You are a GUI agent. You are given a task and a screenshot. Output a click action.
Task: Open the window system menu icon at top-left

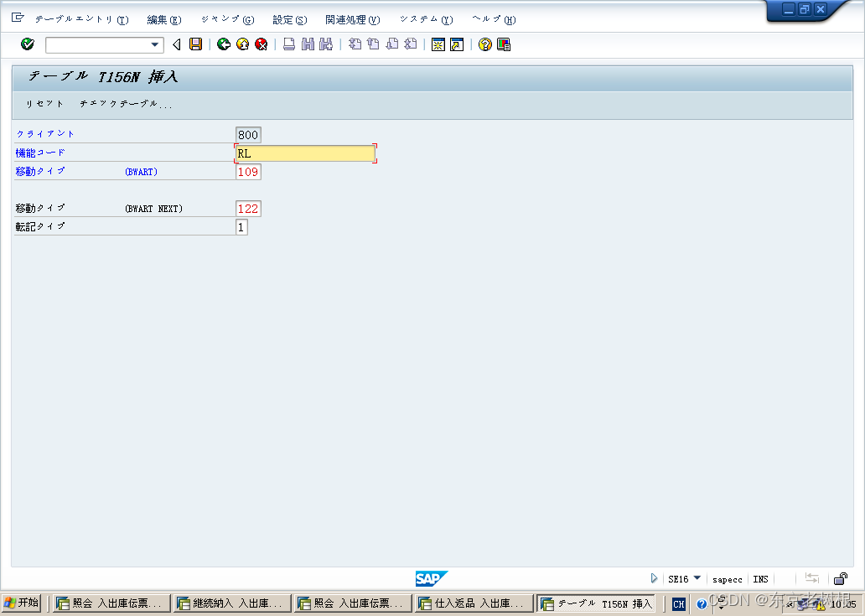(18, 18)
